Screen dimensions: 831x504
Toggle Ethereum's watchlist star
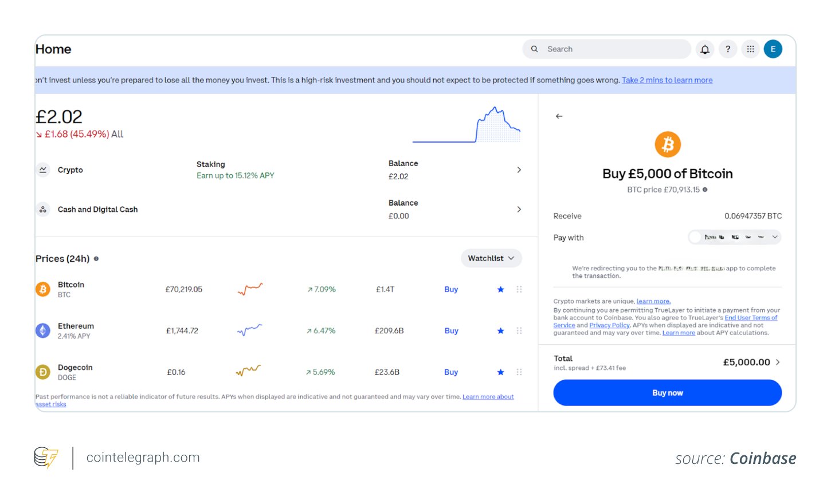(500, 330)
